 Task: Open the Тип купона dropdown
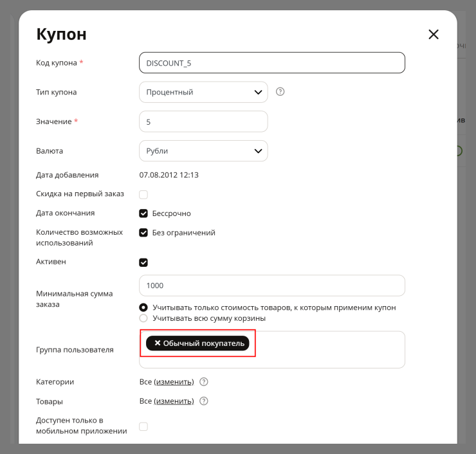[x=203, y=92]
